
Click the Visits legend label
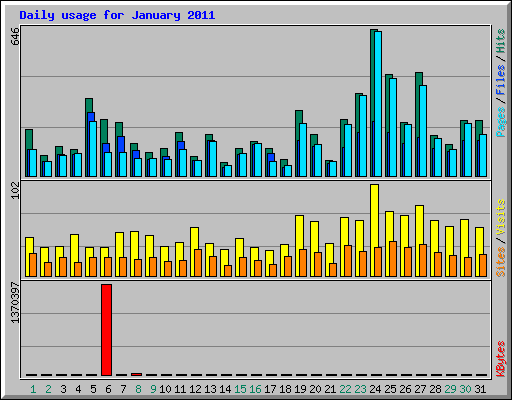[500, 218]
